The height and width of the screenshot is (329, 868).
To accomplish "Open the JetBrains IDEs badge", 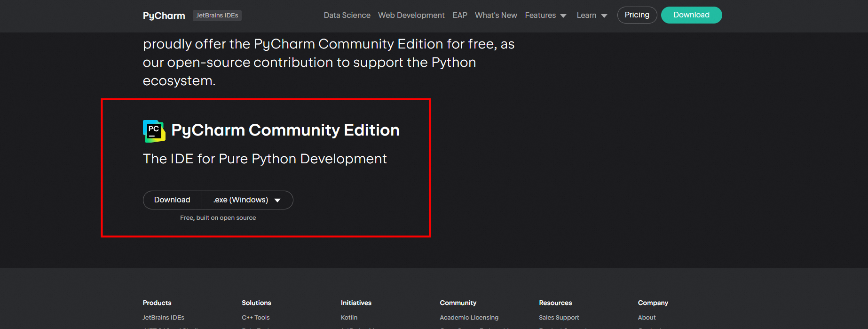I will 217,16.
